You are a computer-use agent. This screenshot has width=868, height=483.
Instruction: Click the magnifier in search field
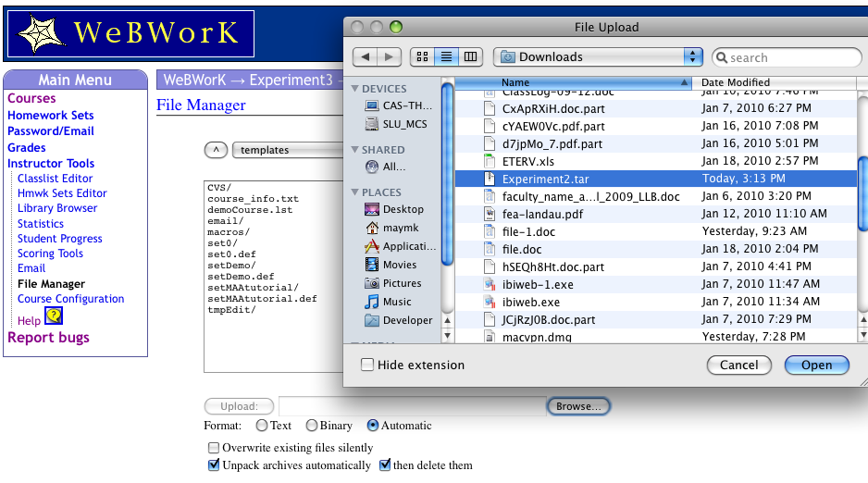point(722,57)
